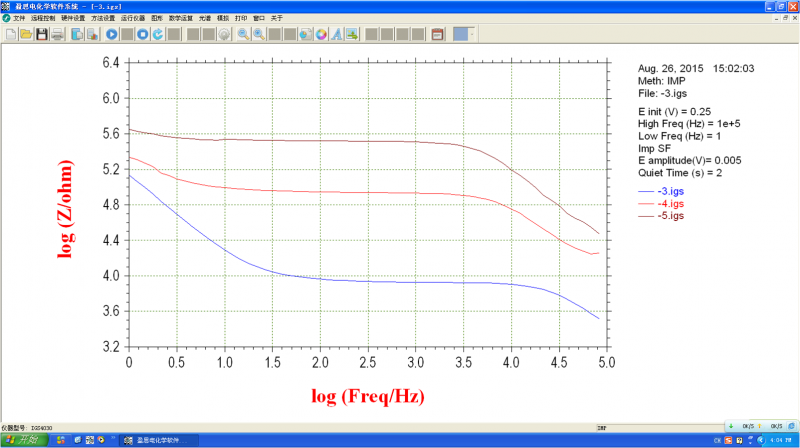Viewport: 800px width, 448px height.
Task: Click the 'Aug. 26, 2015' date text
Action: click(x=670, y=68)
